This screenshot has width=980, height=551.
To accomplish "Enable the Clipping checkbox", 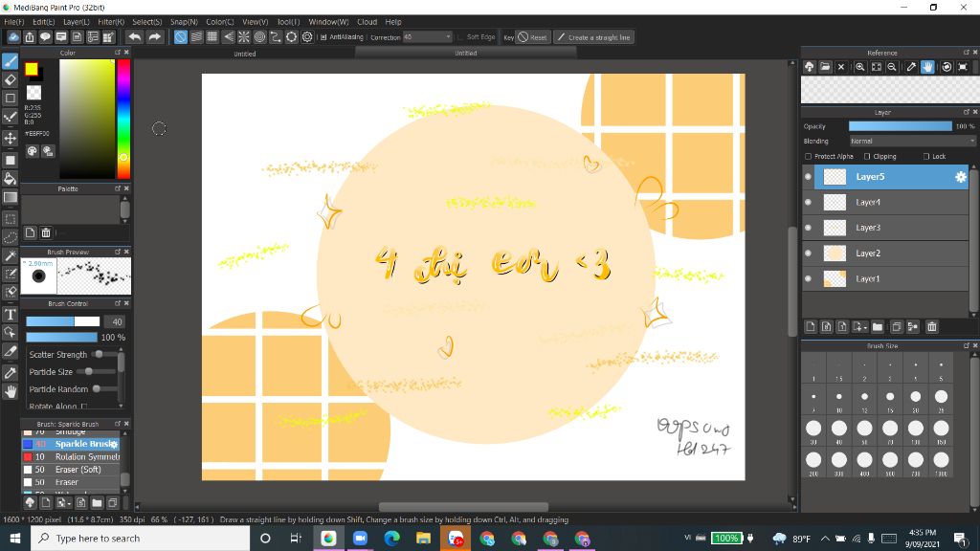I will 867,157.
